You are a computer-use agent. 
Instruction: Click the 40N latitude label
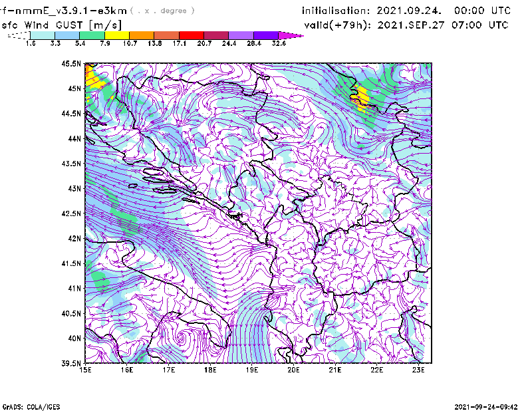click(74, 339)
